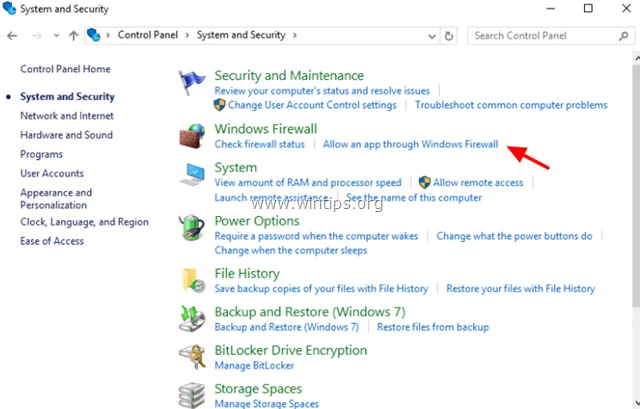Change when the computer sleeps
The image size is (640, 409).
291,250
